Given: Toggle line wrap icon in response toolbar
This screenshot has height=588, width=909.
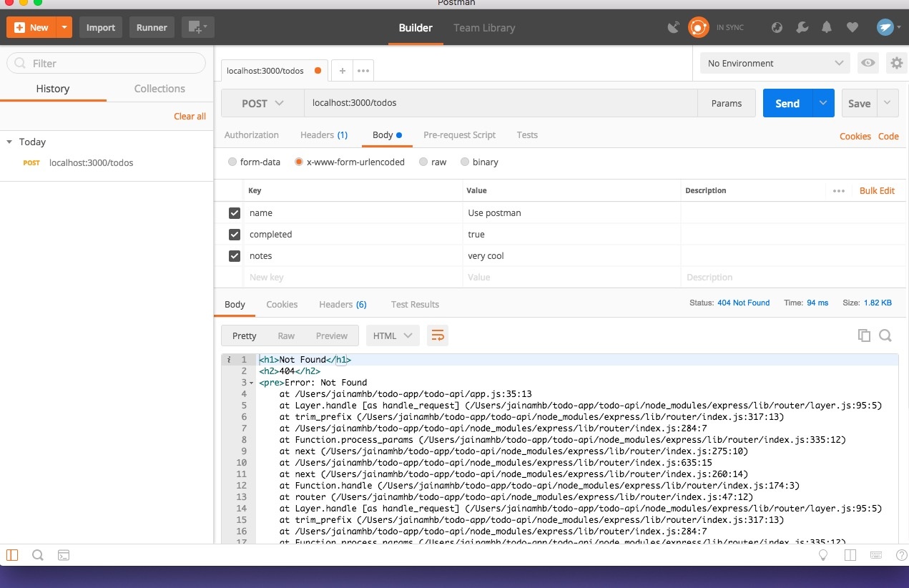Looking at the screenshot, I should coord(438,335).
